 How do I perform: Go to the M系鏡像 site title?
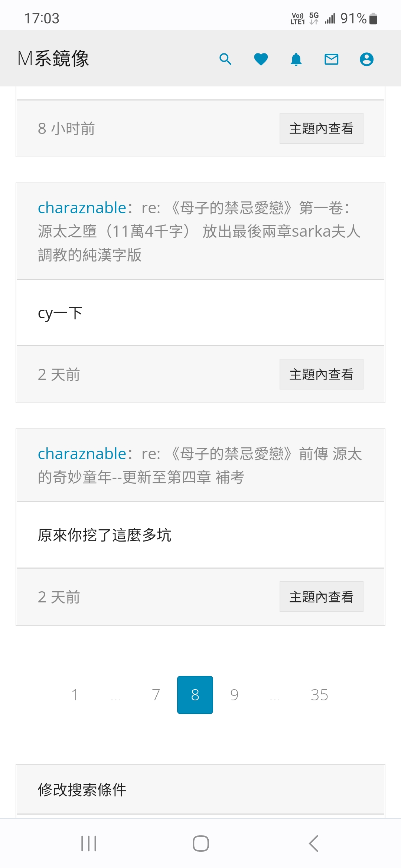pos(53,59)
